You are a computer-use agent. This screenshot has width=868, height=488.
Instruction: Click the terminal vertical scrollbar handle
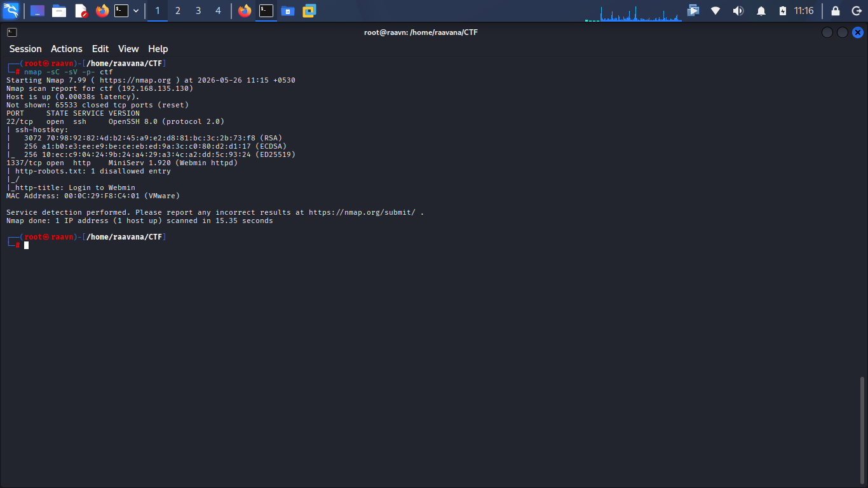coord(862,431)
